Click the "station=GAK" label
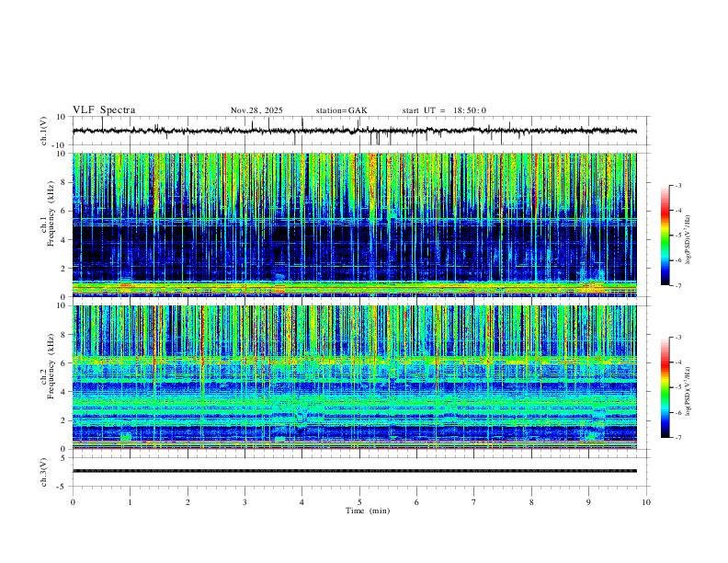Image resolution: width=728 pixels, height=563 pixels. coord(341,110)
